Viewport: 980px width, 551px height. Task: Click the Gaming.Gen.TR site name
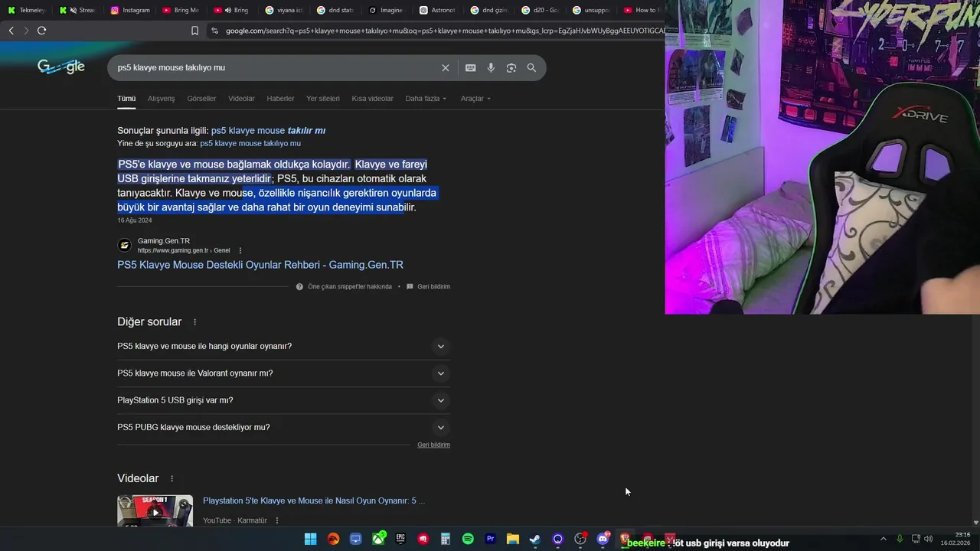coord(164,241)
